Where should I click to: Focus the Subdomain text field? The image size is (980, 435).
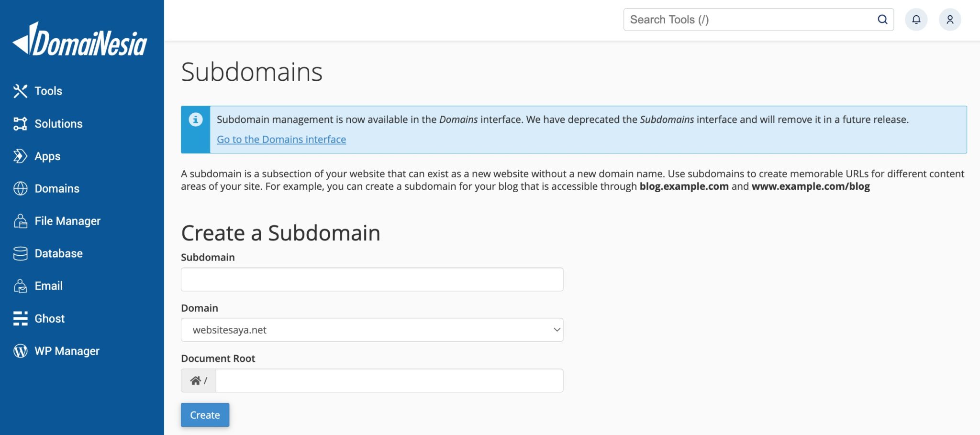click(x=372, y=280)
